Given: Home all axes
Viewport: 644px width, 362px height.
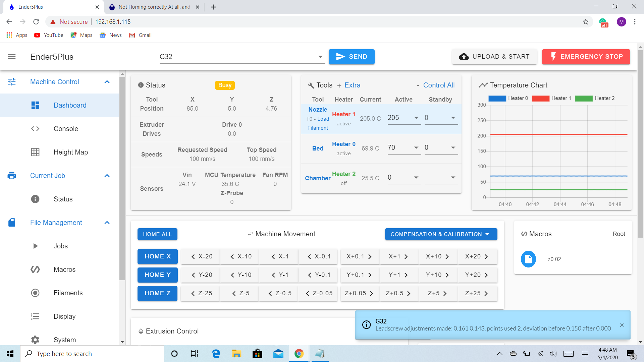Looking at the screenshot, I should [x=157, y=234].
